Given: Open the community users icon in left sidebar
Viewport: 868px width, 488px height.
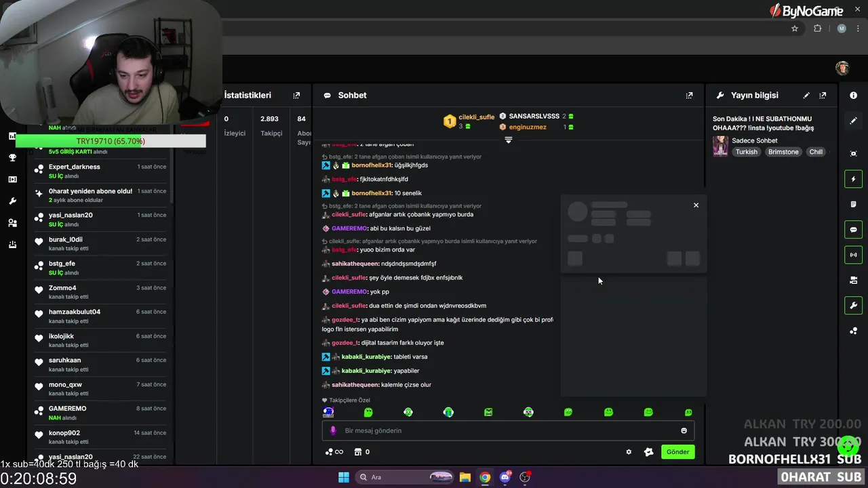Looking at the screenshot, I should pos(12,223).
